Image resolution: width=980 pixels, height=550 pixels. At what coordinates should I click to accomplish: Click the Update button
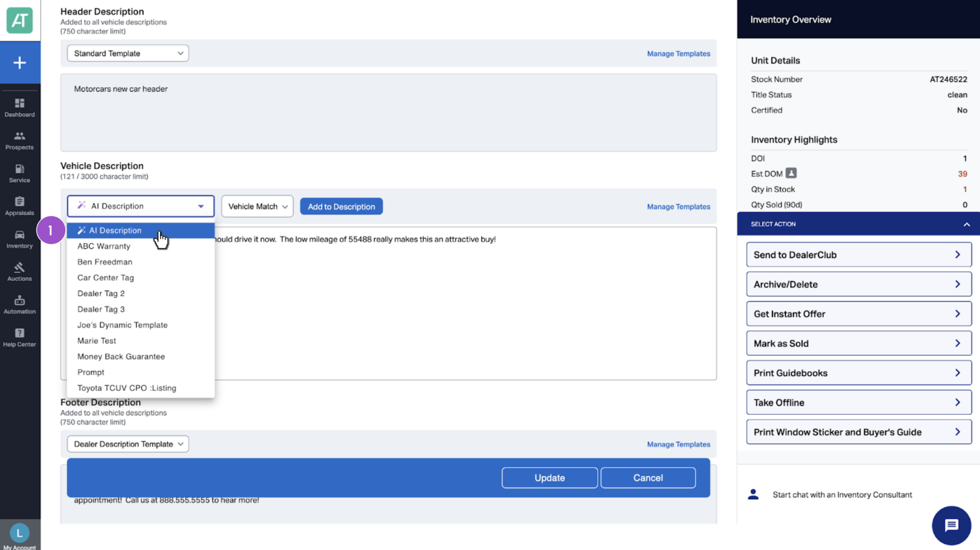(549, 478)
